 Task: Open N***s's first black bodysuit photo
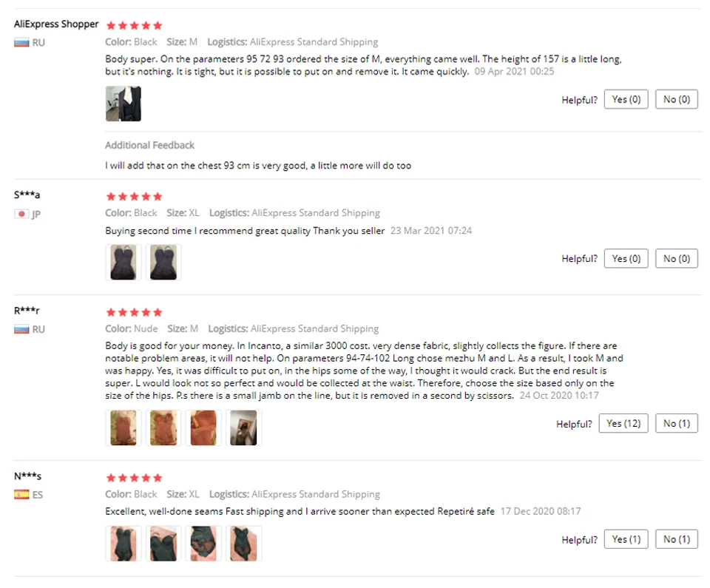tap(124, 544)
